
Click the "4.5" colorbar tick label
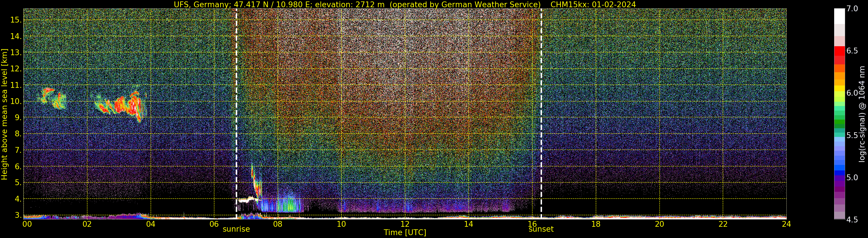click(x=852, y=220)
